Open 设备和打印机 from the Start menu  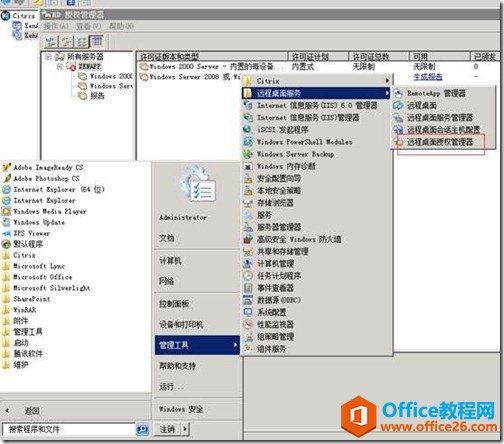[181, 324]
